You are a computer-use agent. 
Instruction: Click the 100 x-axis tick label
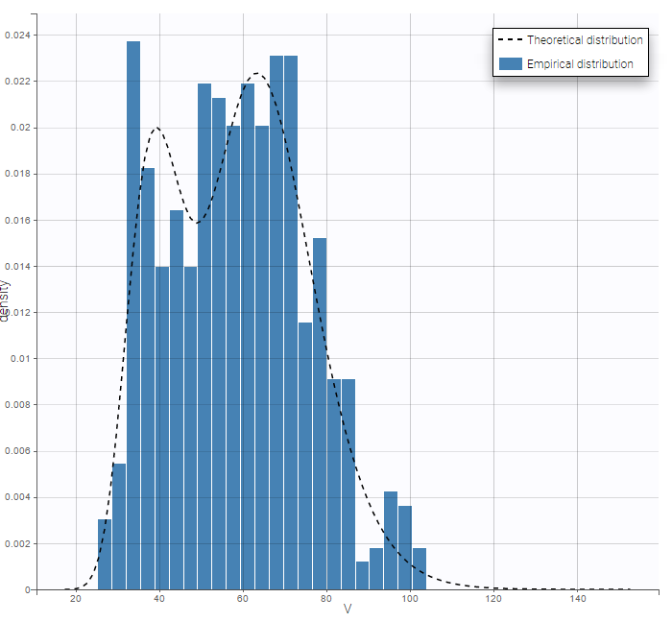pyautogui.click(x=410, y=600)
